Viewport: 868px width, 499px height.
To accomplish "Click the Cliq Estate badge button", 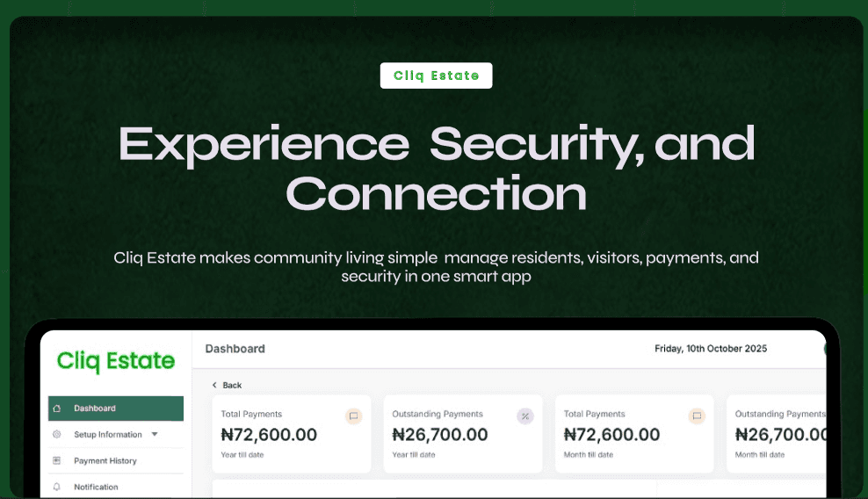I will tap(437, 76).
